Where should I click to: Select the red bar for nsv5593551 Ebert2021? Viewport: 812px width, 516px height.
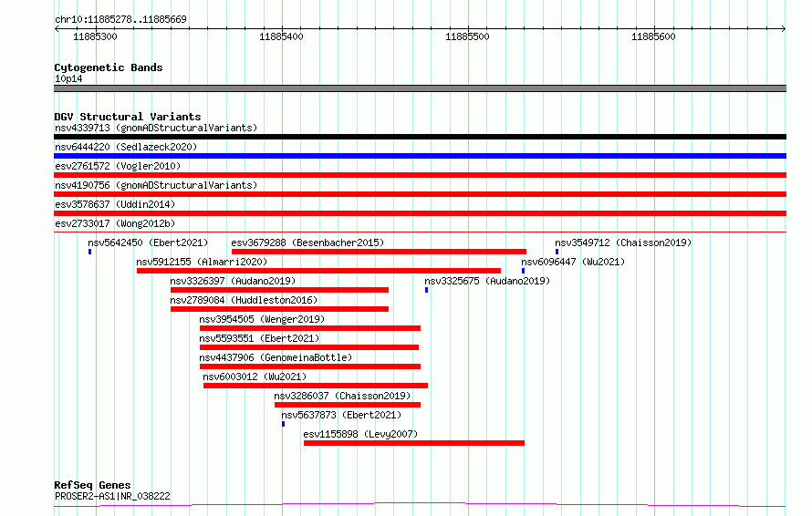pos(309,347)
